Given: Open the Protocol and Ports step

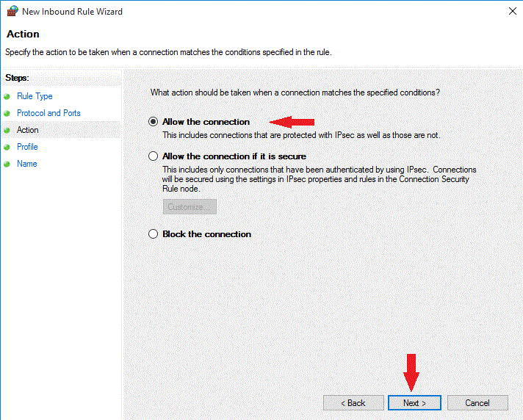Looking at the screenshot, I should (x=48, y=113).
